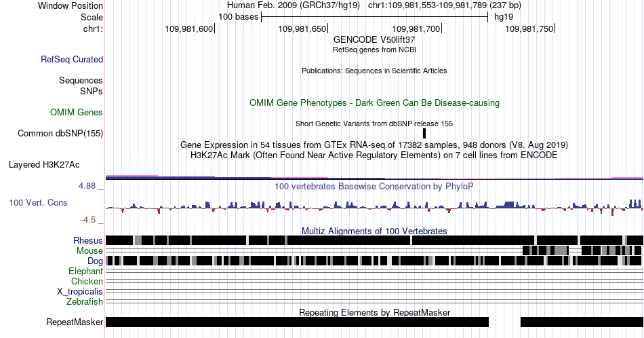Click the RefSeq genes from NCBI title
This screenshot has width=644, height=338.
tap(374, 50)
